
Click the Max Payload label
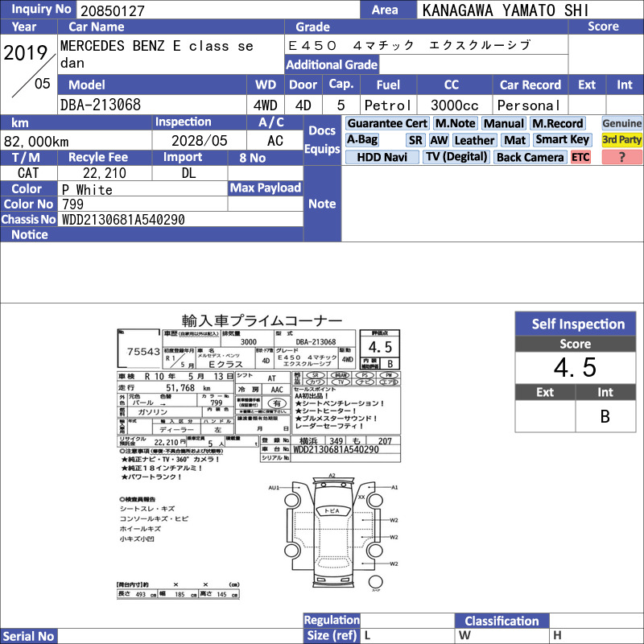[266, 188]
